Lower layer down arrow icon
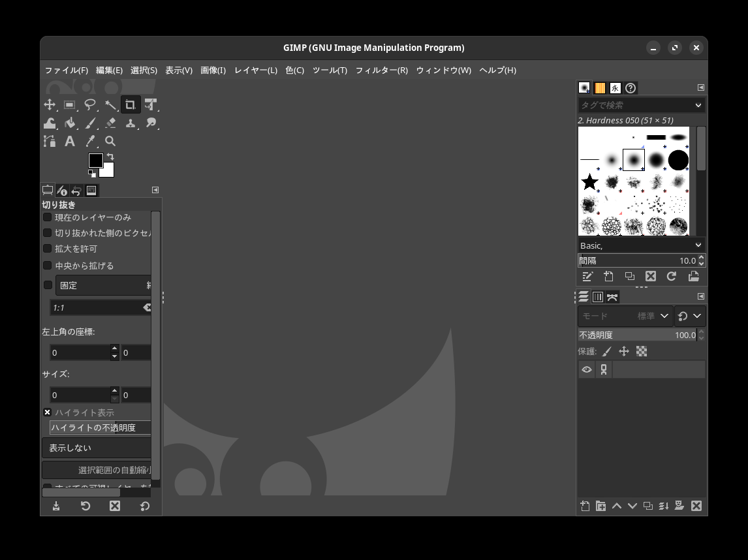 (x=632, y=506)
